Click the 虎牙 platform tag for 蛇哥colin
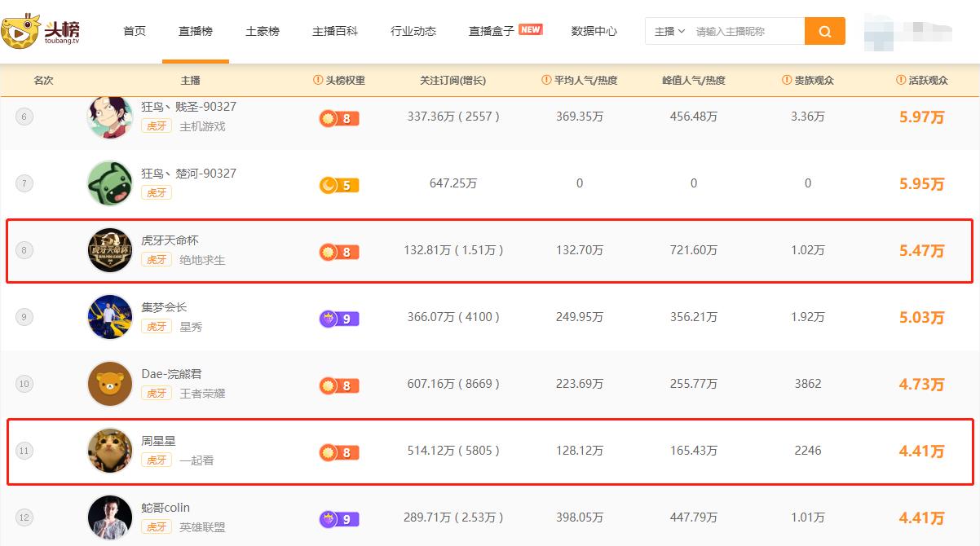Viewport: 980px width, 546px height. click(x=157, y=527)
